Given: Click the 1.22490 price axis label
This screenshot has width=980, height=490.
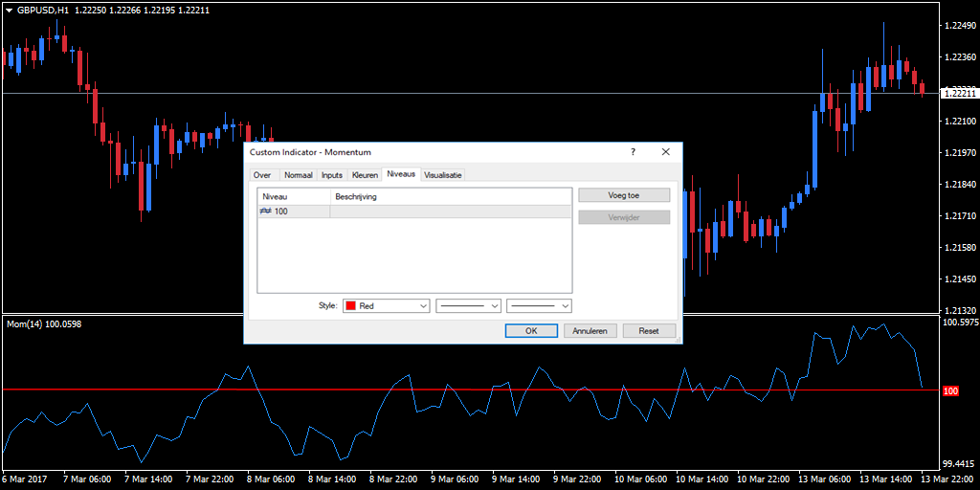Looking at the screenshot, I should [960, 26].
